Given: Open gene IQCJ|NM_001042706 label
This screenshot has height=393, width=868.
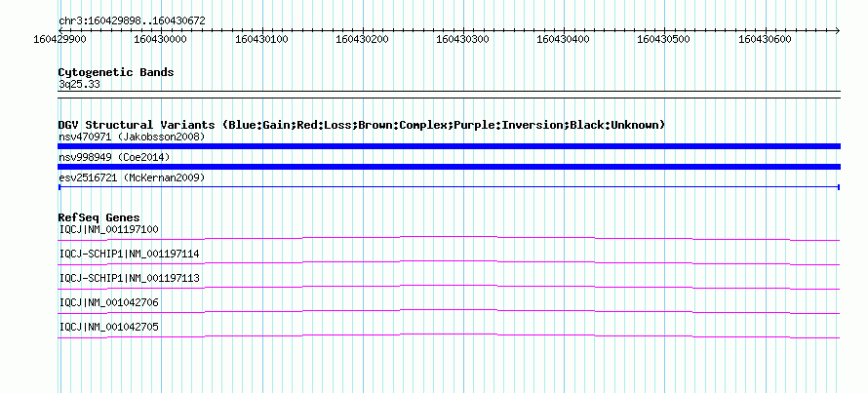Looking at the screenshot, I should point(109,302).
